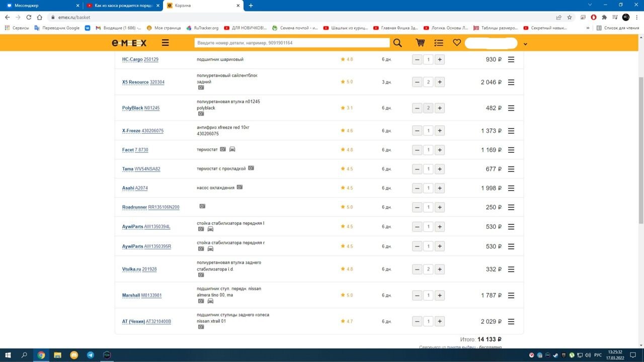
Task: Open favorites with the heart icon
Action: (x=457, y=43)
